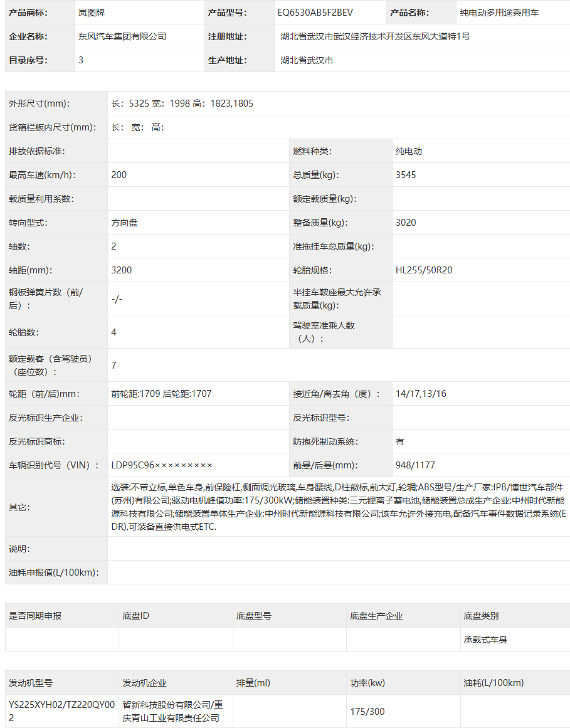Click the 反光标识型号 label

[x=321, y=418]
